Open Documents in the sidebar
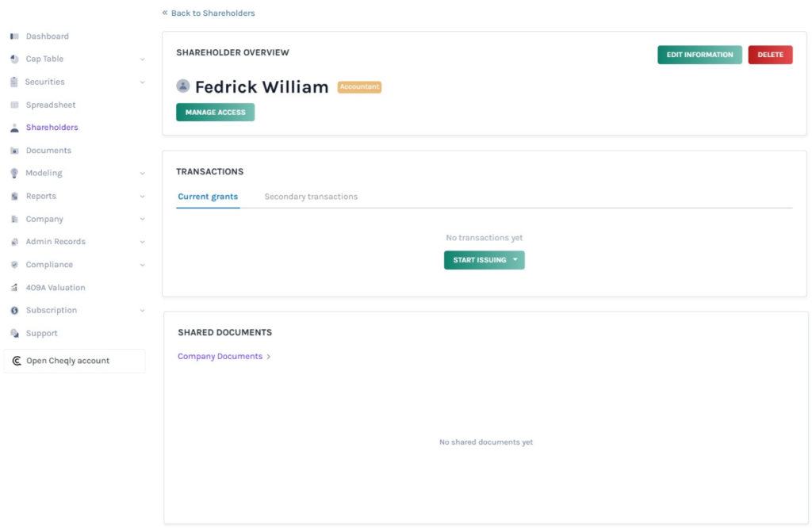This screenshot has width=812, height=528. [48, 151]
